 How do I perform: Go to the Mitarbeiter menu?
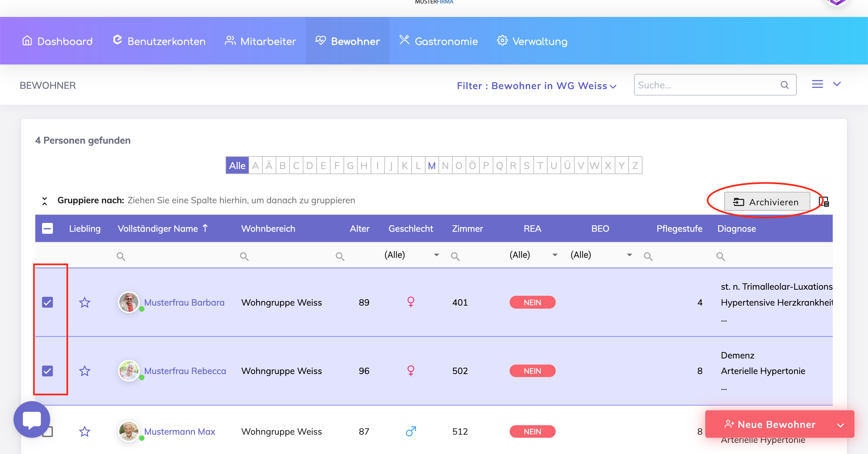(260, 41)
